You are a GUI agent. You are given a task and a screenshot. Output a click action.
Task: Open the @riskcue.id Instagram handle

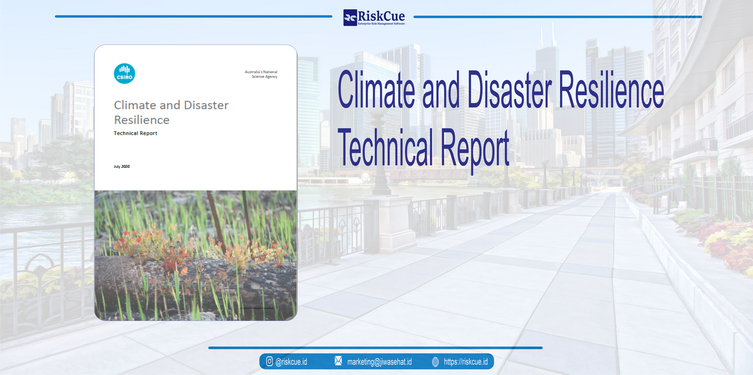tap(291, 362)
